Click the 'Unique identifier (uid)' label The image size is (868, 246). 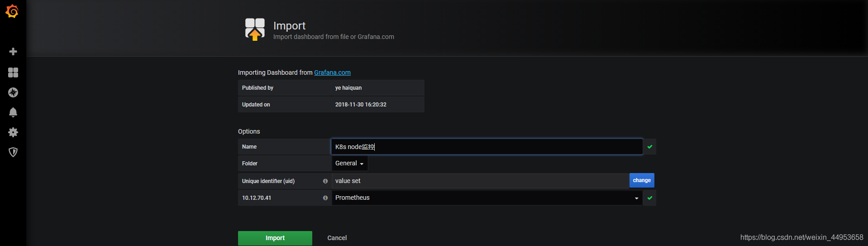(x=268, y=181)
